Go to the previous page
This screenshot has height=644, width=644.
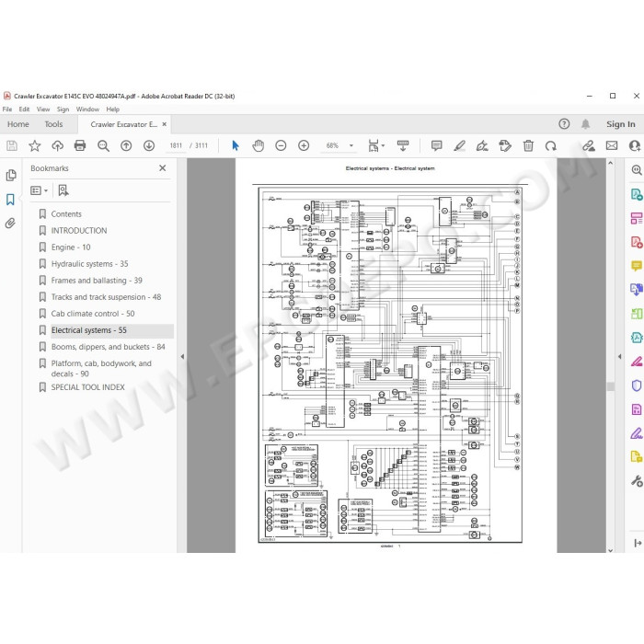[126, 145]
